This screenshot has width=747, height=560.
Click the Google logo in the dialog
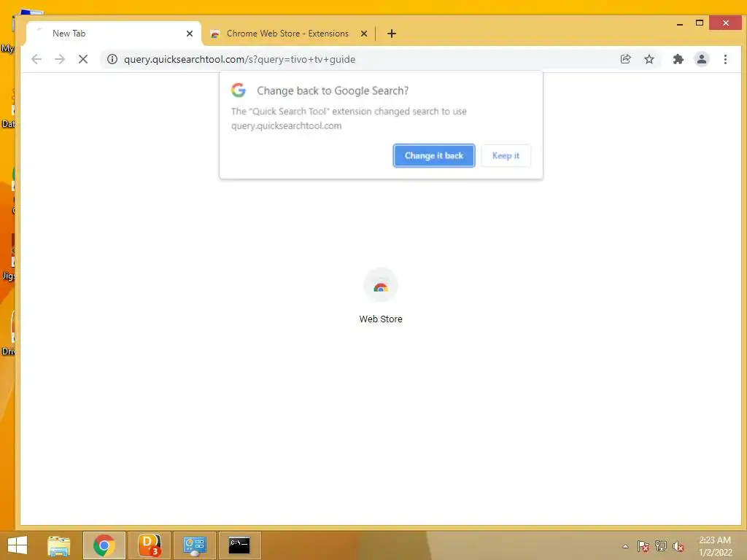click(x=239, y=90)
